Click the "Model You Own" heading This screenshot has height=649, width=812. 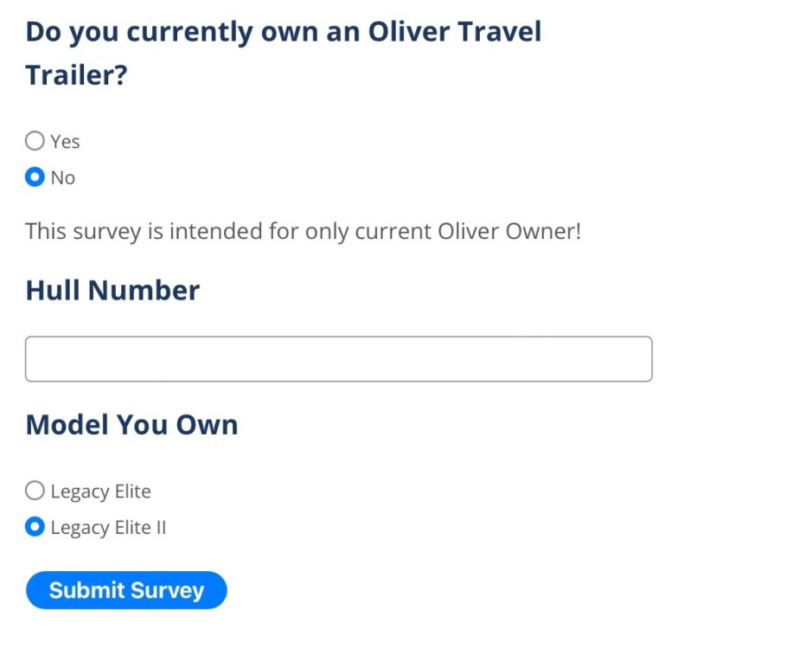(x=131, y=425)
